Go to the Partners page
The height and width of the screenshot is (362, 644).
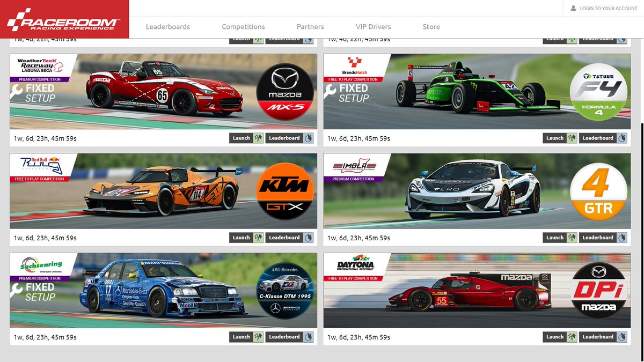pyautogui.click(x=310, y=26)
